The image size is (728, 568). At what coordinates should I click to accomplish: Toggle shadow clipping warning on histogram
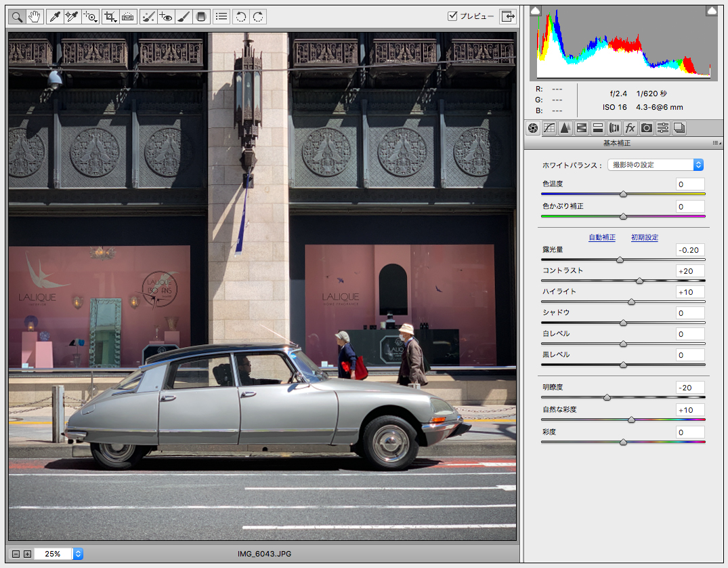535,10
